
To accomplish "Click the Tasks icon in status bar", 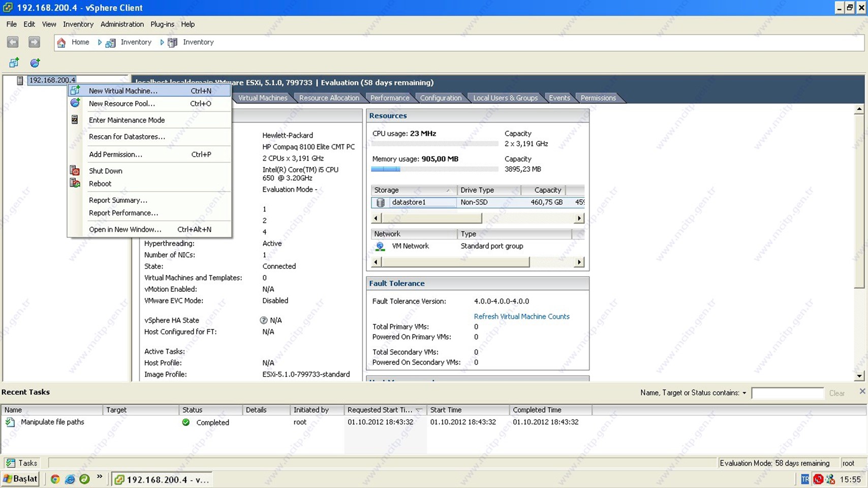I will pyautogui.click(x=10, y=463).
